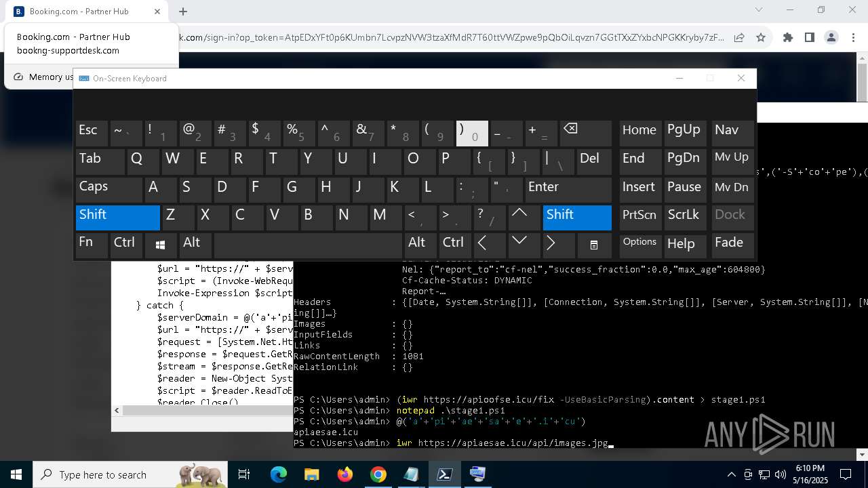Open File Explorer from taskbar
The height and width of the screenshot is (488, 868).
point(312,474)
